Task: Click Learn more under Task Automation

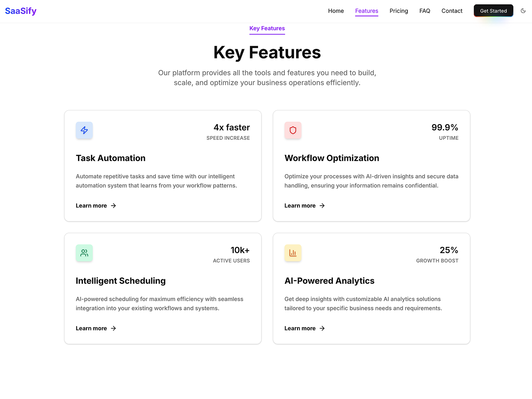Action: coord(91,205)
